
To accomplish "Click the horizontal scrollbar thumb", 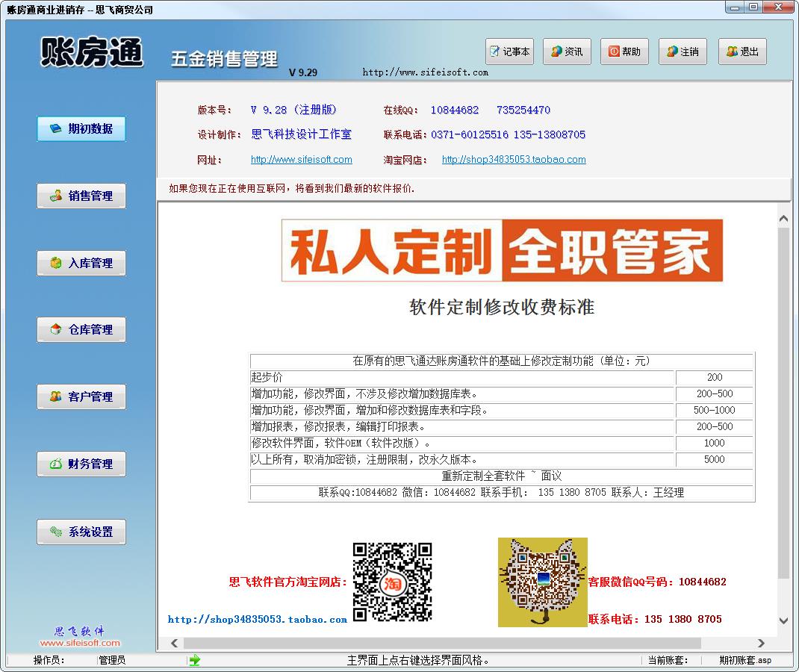I will point(442,643).
